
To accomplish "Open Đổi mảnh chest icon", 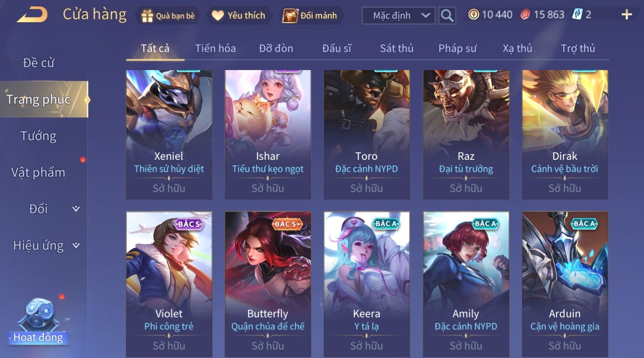I will point(290,16).
